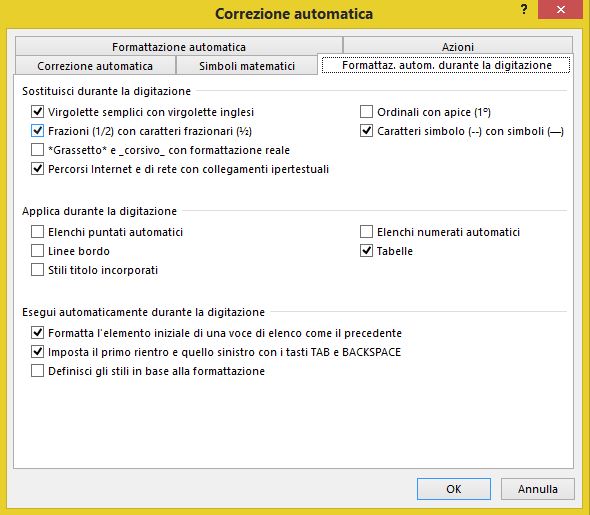Screen dimensions: 590x515
Task: Open the Azioni tab
Action: (x=458, y=46)
